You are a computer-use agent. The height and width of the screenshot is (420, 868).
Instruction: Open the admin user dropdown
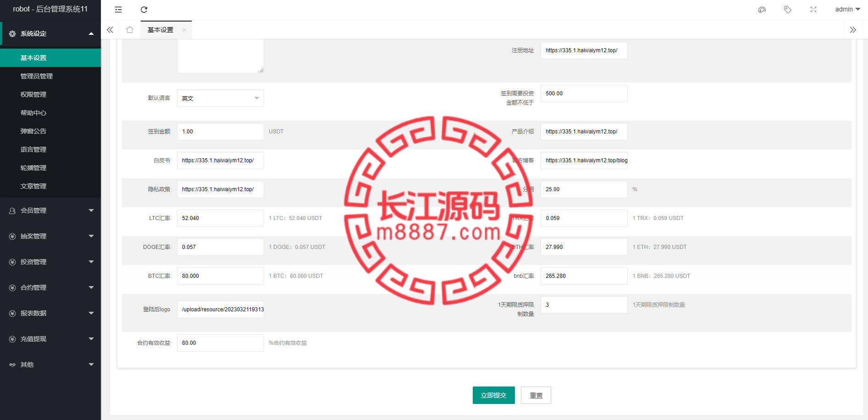click(847, 9)
